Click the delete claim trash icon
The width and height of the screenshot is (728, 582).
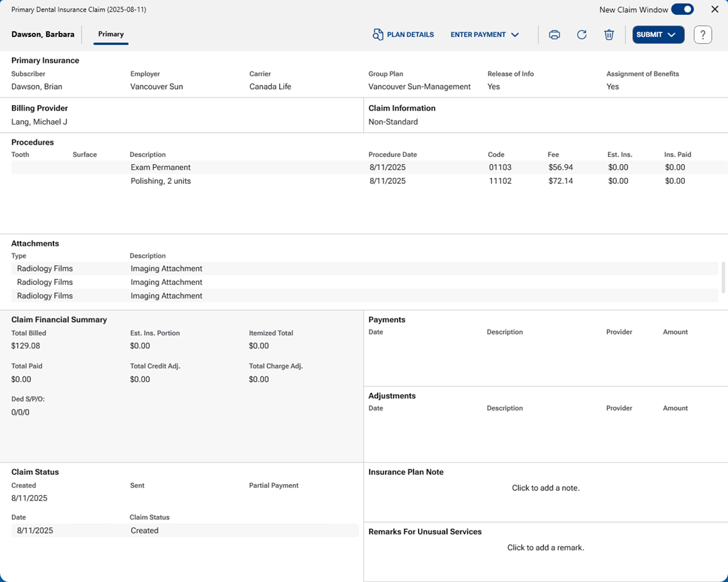click(x=609, y=35)
